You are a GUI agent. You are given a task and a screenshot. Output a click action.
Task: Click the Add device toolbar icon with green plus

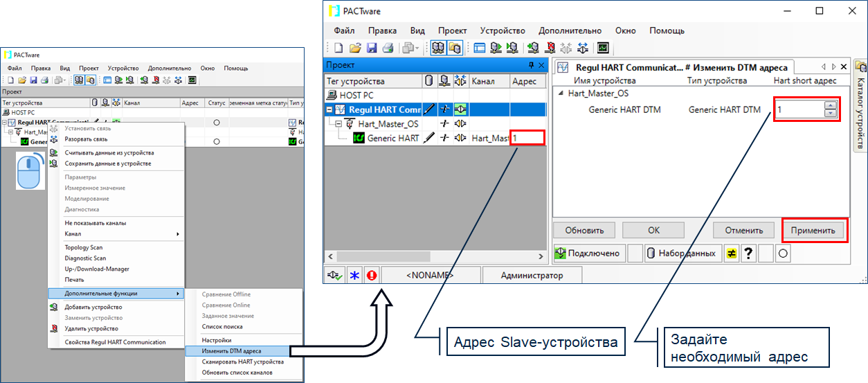(x=533, y=48)
